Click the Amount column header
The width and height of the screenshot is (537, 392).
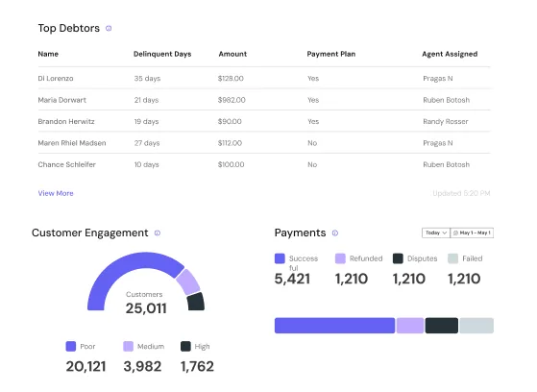(232, 54)
